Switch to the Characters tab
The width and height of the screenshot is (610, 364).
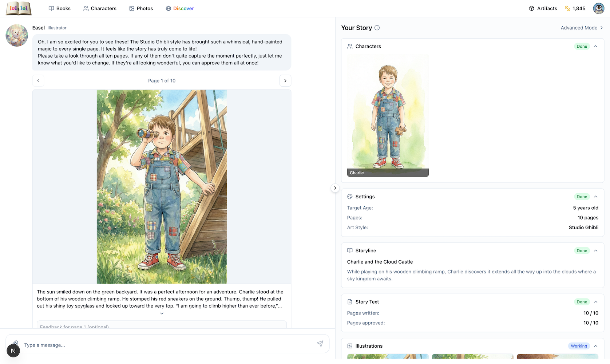tap(100, 8)
